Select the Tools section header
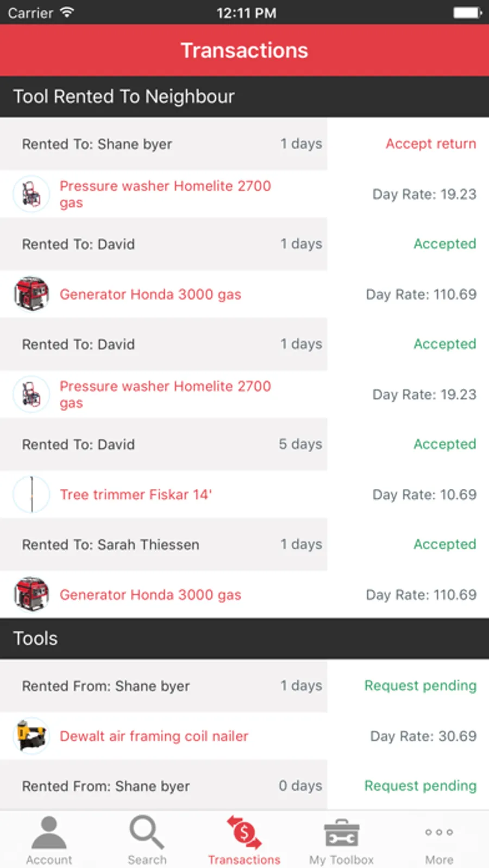The height and width of the screenshot is (868, 489). pyautogui.click(x=244, y=638)
